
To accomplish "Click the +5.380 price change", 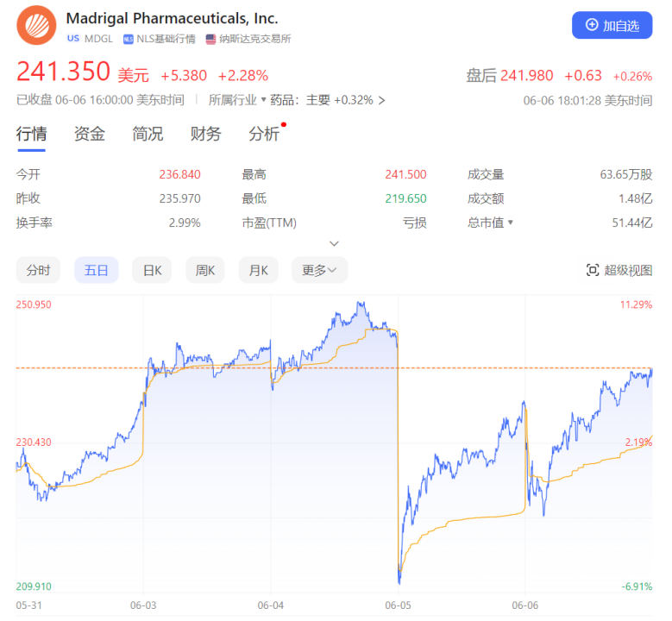I will (x=184, y=76).
